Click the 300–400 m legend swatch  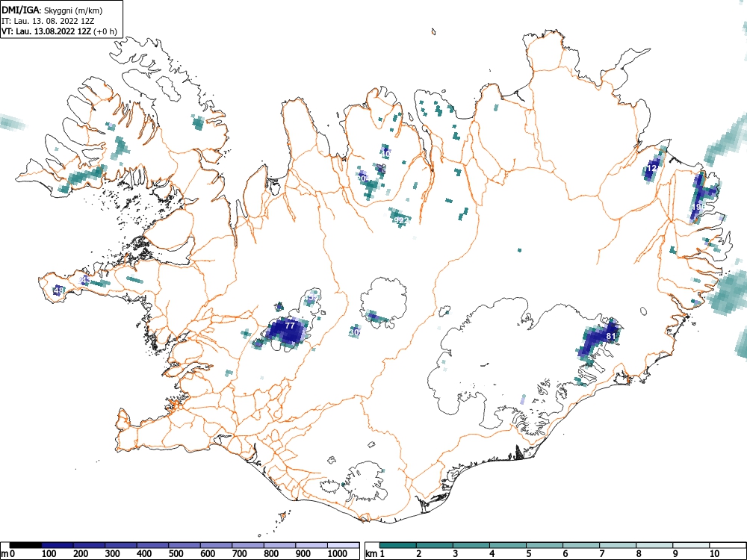tap(121, 545)
